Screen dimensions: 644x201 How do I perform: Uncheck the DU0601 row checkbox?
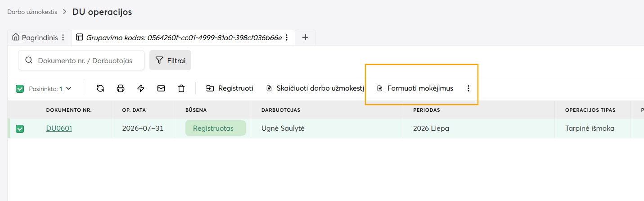pyautogui.click(x=20, y=129)
